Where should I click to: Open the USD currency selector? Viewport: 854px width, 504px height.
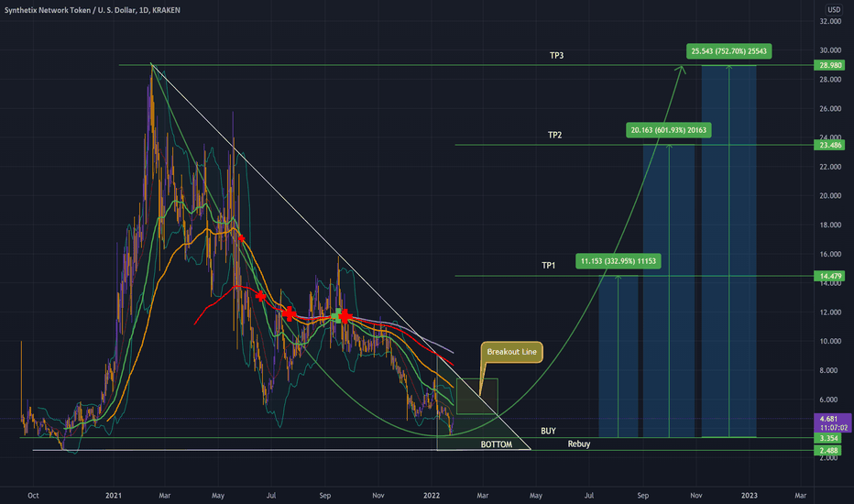point(834,9)
